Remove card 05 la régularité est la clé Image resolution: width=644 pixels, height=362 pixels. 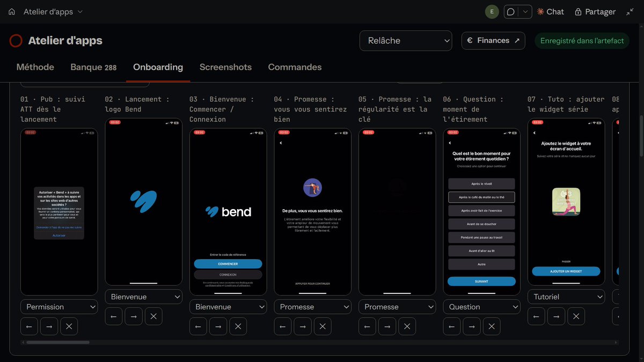(407, 326)
